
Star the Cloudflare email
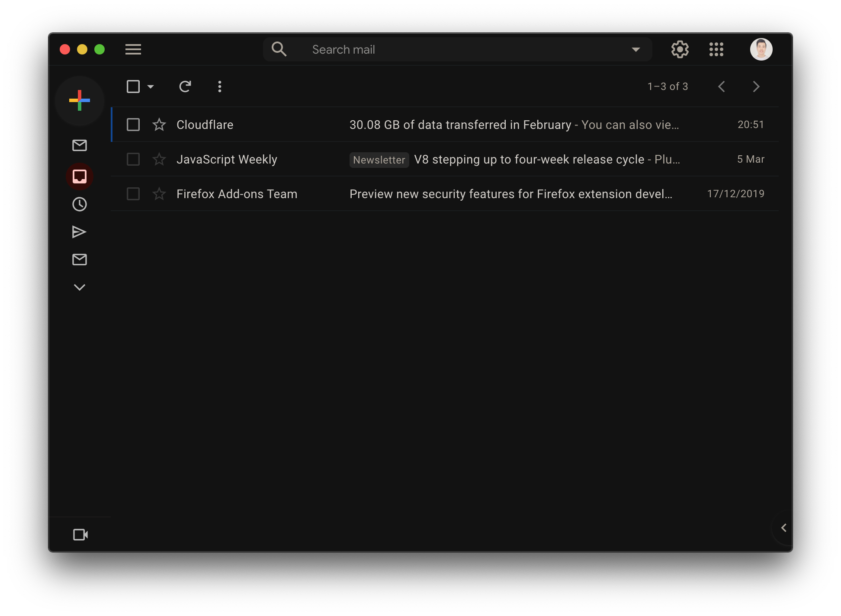tap(159, 125)
